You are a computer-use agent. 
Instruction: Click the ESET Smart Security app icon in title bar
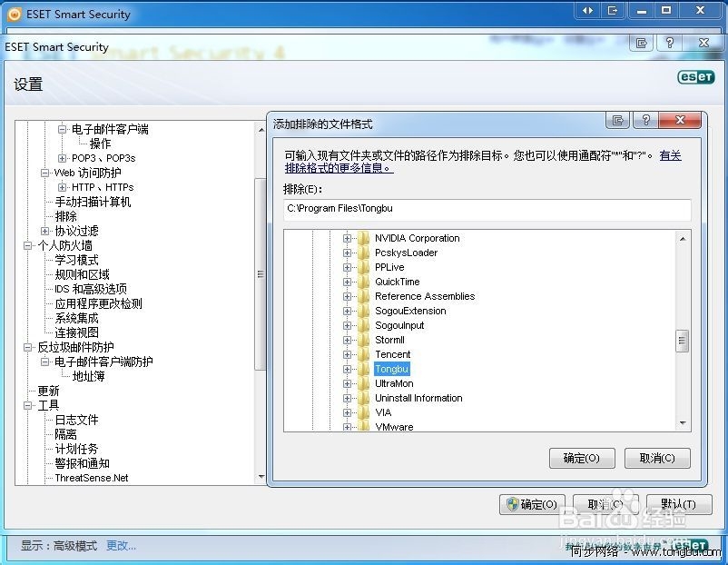coord(15,15)
